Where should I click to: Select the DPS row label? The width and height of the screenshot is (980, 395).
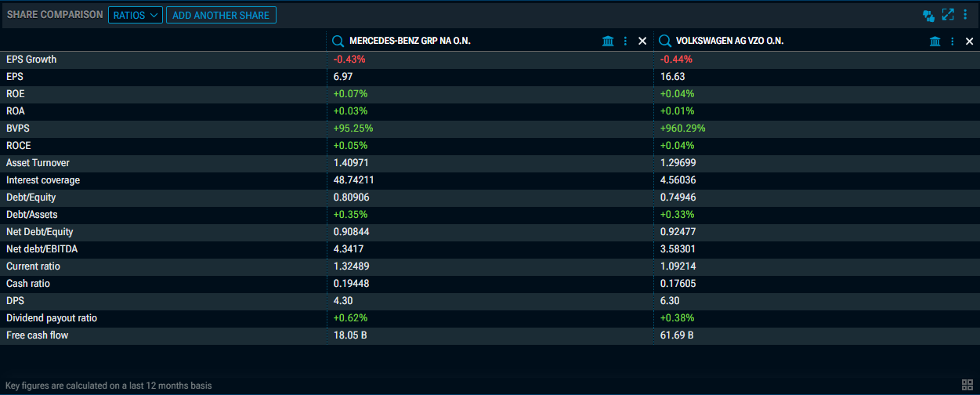(16, 301)
